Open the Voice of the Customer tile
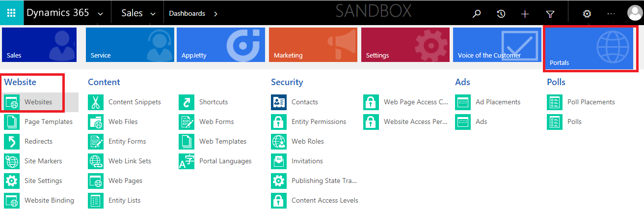 tap(497, 45)
